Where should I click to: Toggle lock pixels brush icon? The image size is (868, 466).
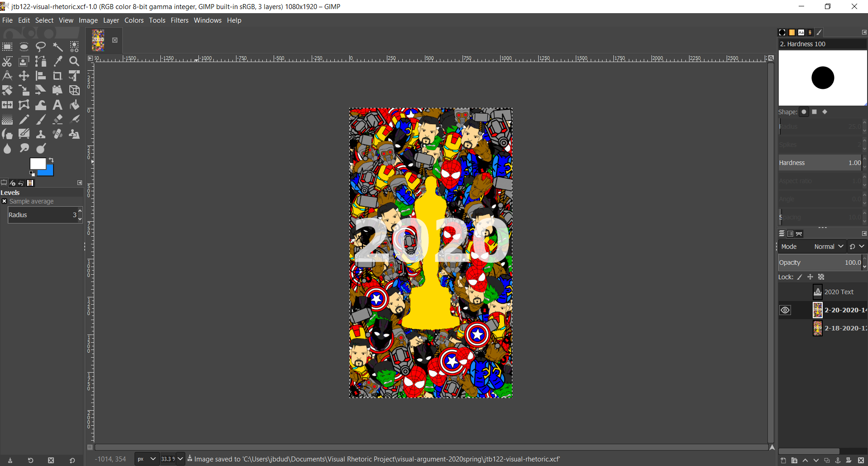click(800, 277)
